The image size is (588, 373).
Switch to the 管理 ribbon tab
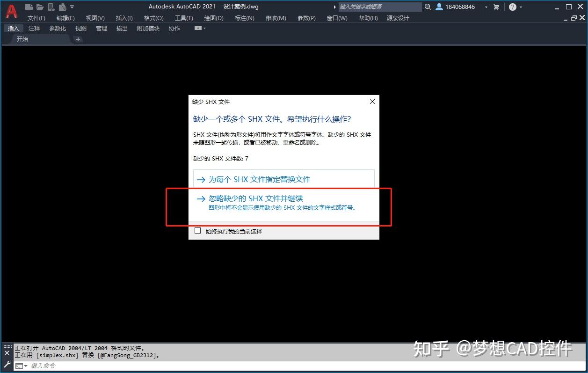pos(102,29)
